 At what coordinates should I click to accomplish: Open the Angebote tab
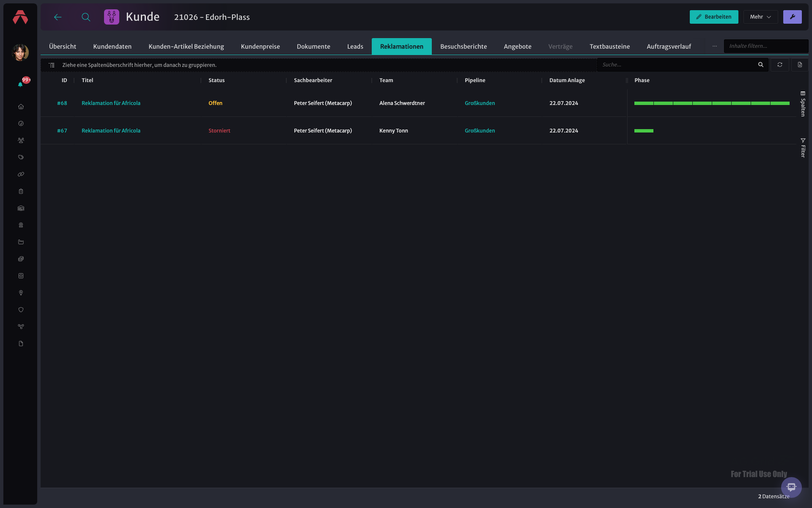click(518, 47)
